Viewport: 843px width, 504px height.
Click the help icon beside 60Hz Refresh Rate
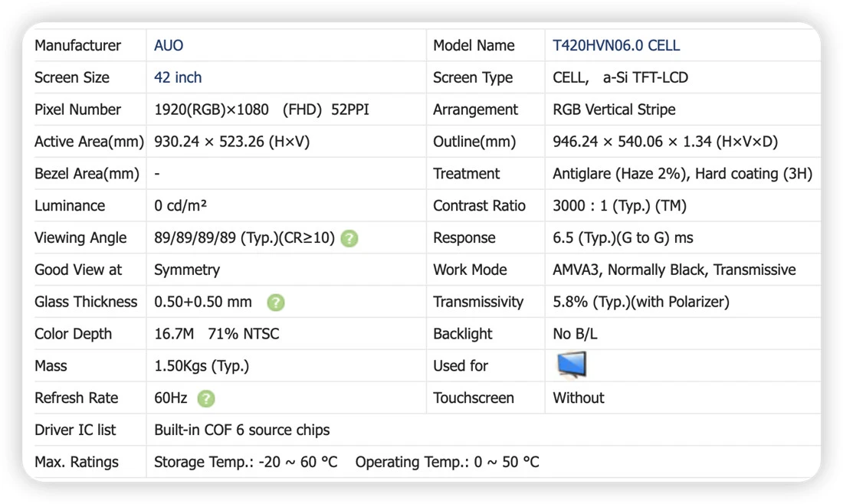(206, 399)
